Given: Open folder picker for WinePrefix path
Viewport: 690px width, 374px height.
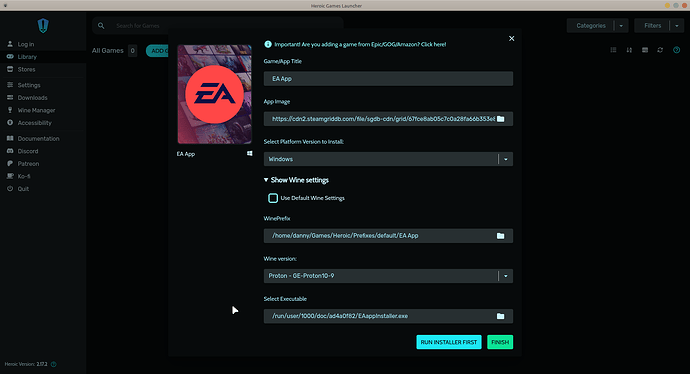Looking at the screenshot, I should [x=500, y=236].
